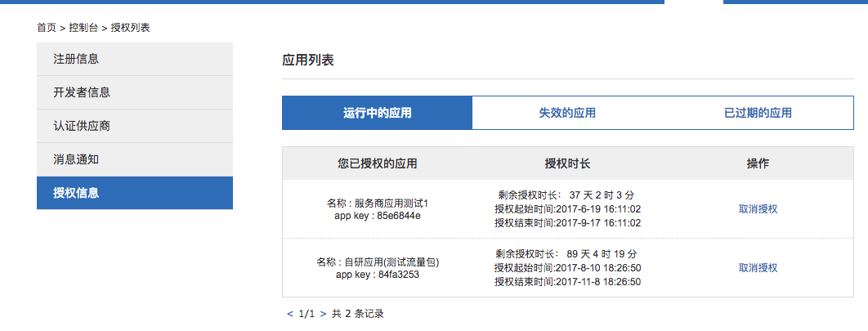Click the app key 85e6844e text

(x=378, y=216)
